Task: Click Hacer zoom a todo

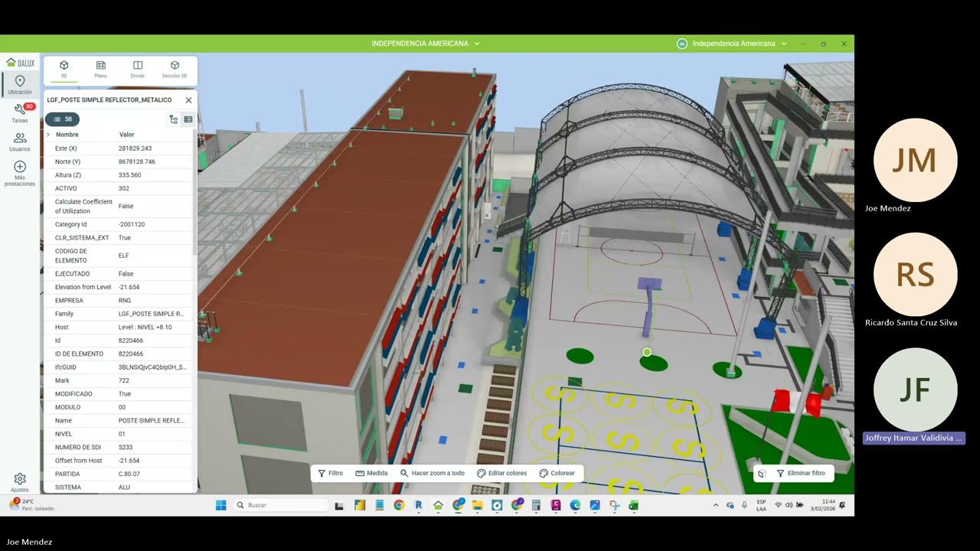Action: (433, 473)
